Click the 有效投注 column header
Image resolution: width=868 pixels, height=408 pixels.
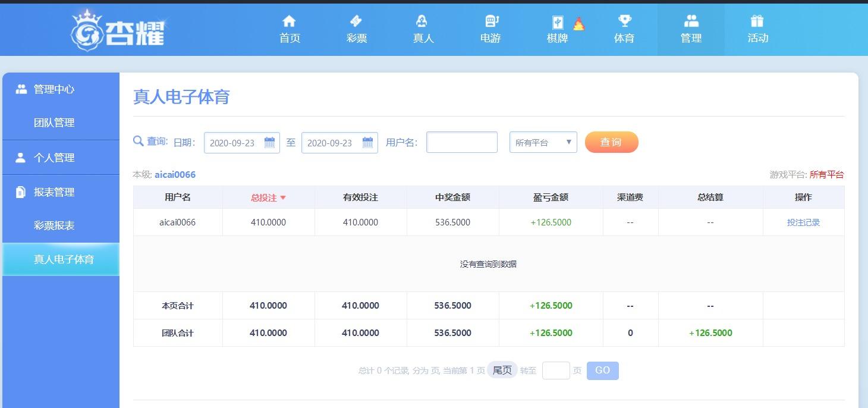[x=360, y=197]
